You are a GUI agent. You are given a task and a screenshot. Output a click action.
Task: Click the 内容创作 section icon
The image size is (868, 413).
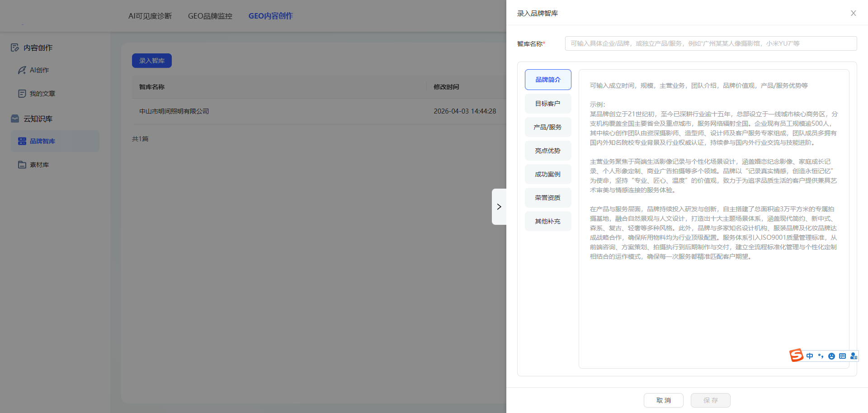(x=15, y=47)
